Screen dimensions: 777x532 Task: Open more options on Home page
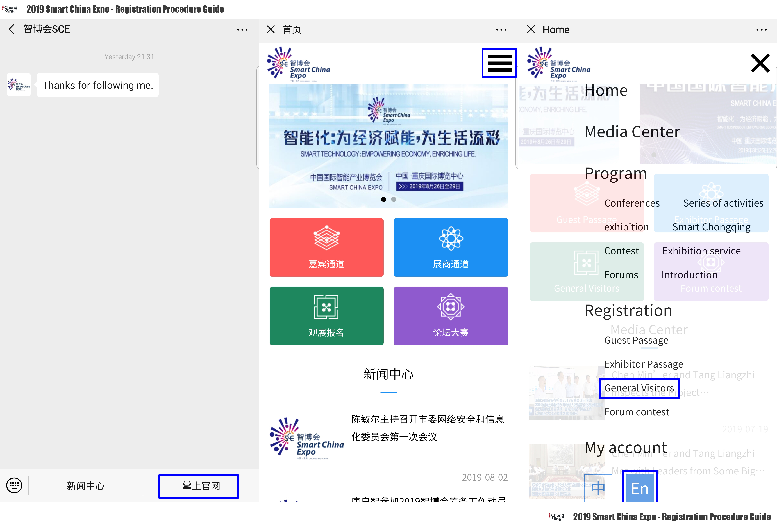761,30
